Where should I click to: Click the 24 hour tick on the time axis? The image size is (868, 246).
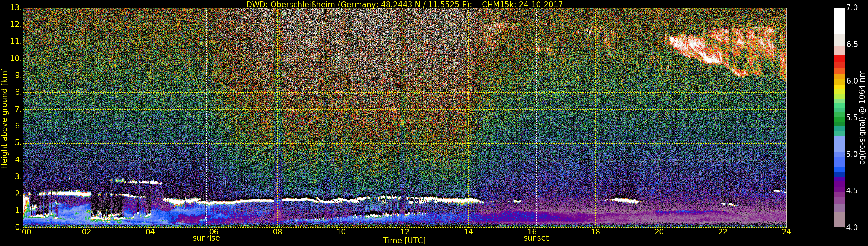(x=786, y=232)
